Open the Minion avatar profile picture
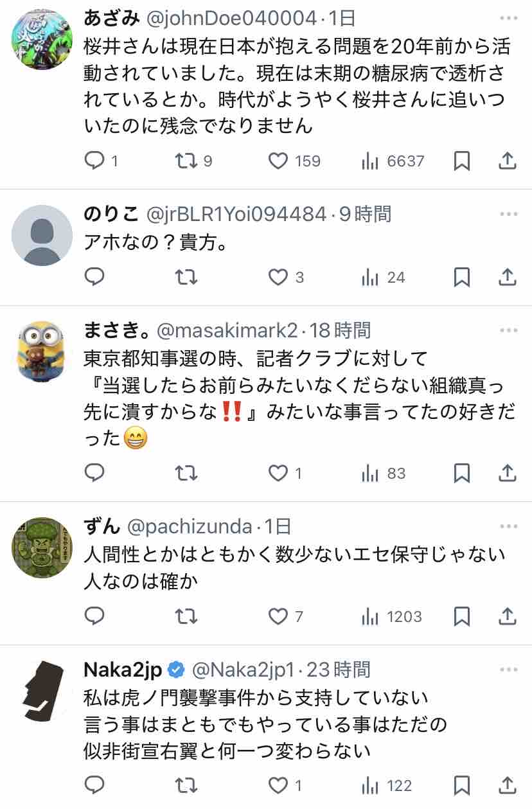This screenshot has width=532, height=809. click(x=42, y=351)
